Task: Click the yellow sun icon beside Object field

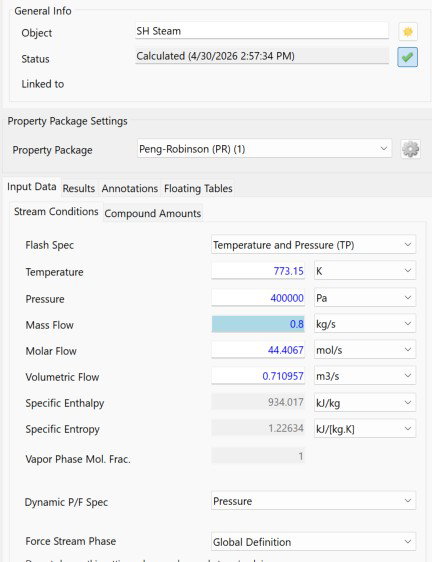Action: pos(408,32)
